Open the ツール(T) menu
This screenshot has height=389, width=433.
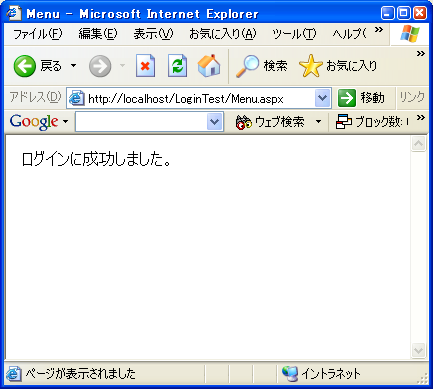point(294,34)
